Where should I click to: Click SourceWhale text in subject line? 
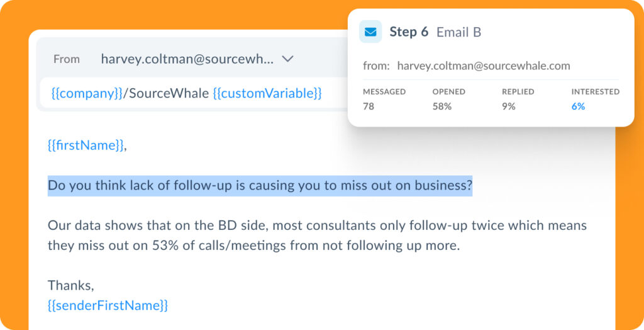tap(169, 93)
